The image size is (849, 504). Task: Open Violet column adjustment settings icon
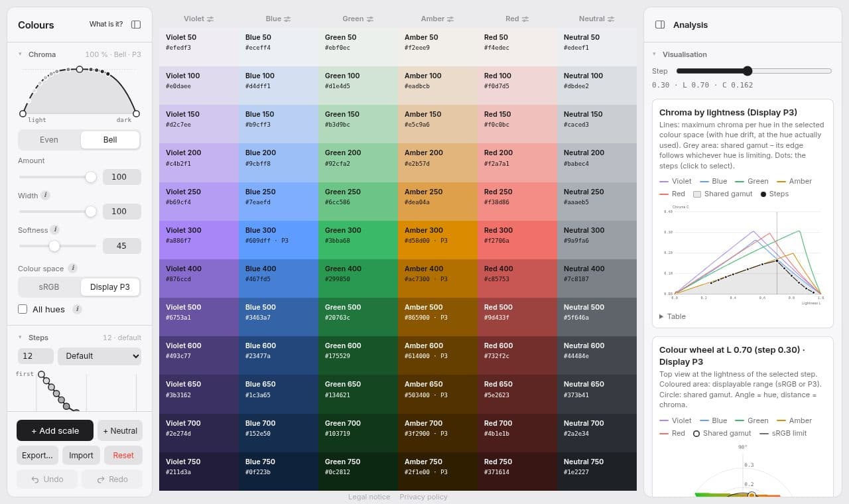click(x=210, y=19)
